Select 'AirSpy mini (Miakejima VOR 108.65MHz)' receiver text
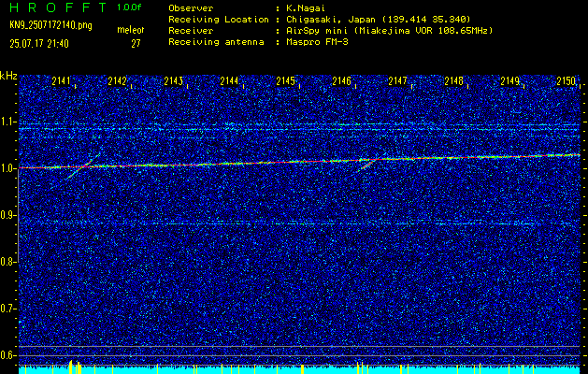 [x=389, y=30]
